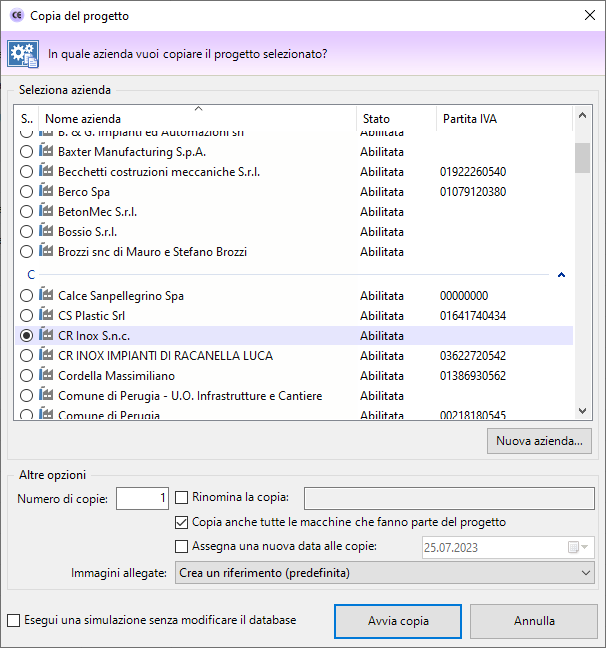Click the company icon next to Berco Spa
This screenshot has width=606, height=648.
coord(46,192)
